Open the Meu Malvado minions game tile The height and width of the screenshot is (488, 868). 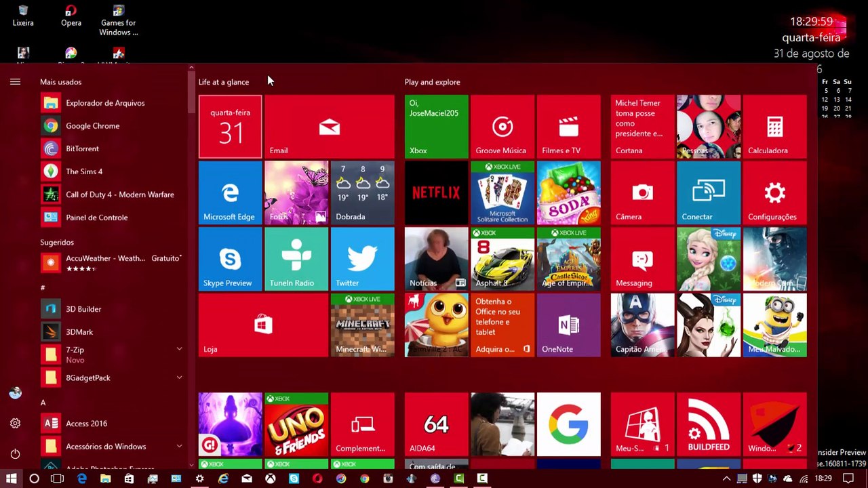[x=775, y=325]
